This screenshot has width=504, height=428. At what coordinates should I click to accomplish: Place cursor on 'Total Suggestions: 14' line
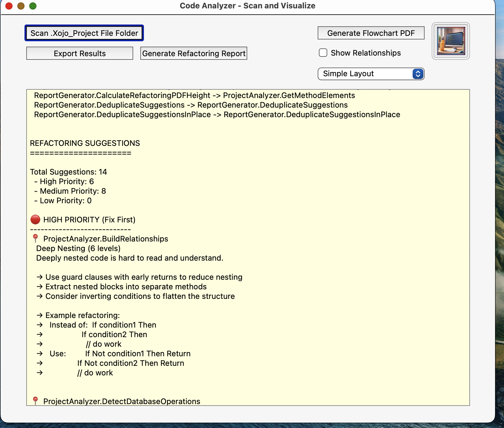click(x=68, y=172)
